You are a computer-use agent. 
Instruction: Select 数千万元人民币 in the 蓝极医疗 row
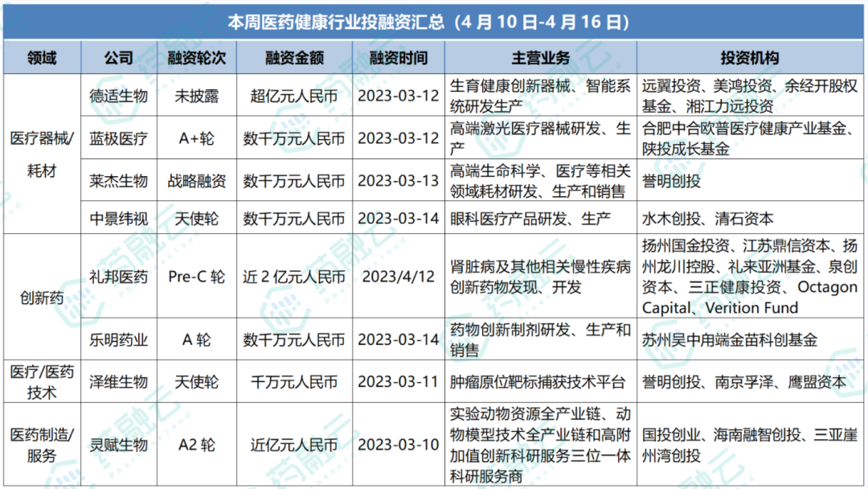[x=294, y=138]
